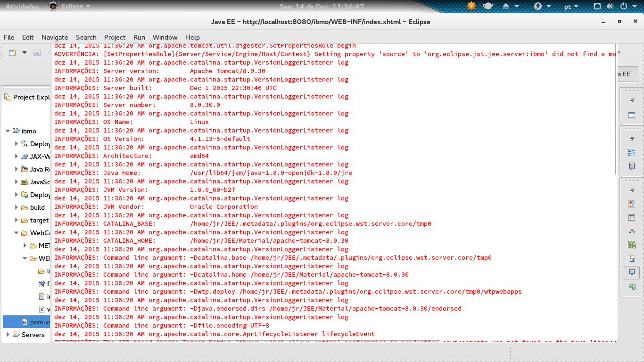Expand the build folder
This screenshot has width=644, height=362.
[x=17, y=207]
